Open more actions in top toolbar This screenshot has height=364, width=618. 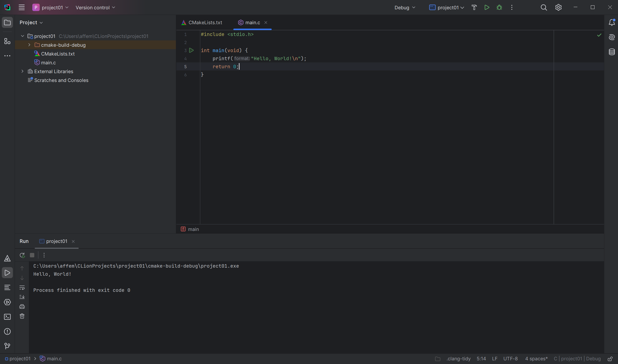512,8
